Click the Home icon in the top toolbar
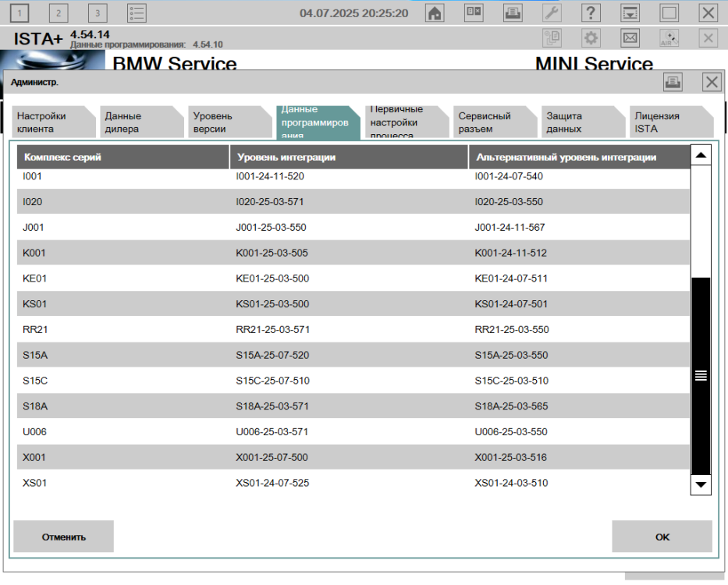The height and width of the screenshot is (585, 728). (435, 12)
